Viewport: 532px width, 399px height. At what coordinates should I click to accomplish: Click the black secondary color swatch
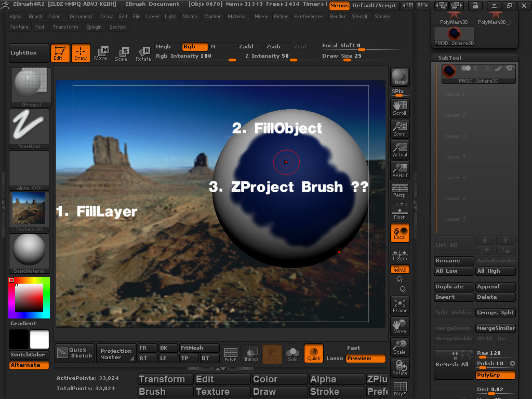pos(19,339)
